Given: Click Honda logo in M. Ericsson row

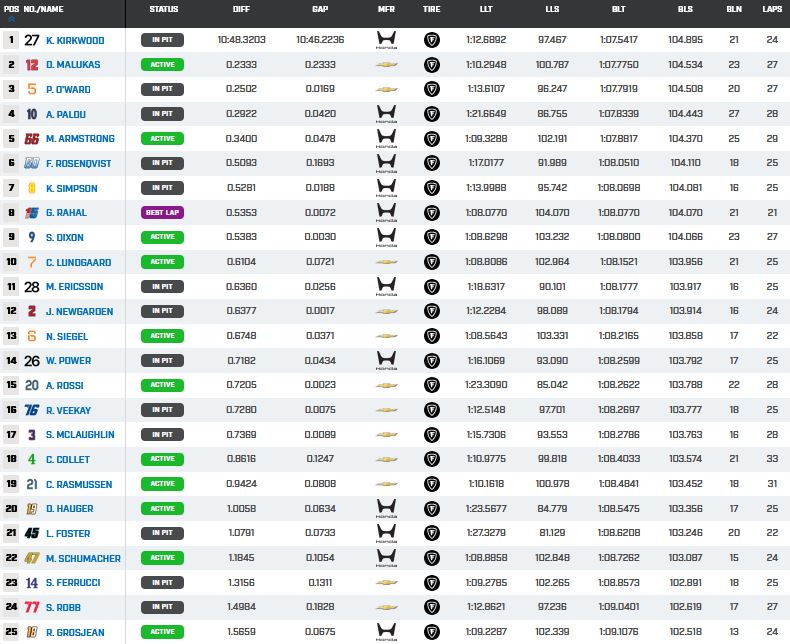Looking at the screenshot, I should (x=386, y=287).
